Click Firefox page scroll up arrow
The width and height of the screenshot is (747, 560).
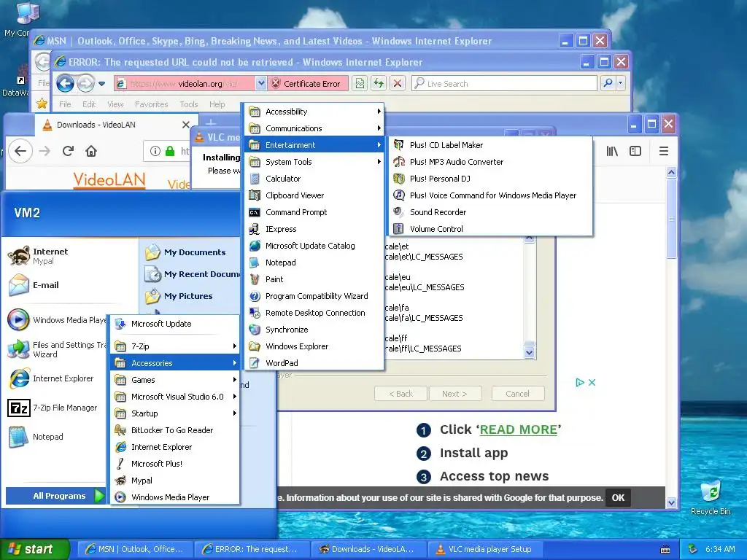point(671,172)
